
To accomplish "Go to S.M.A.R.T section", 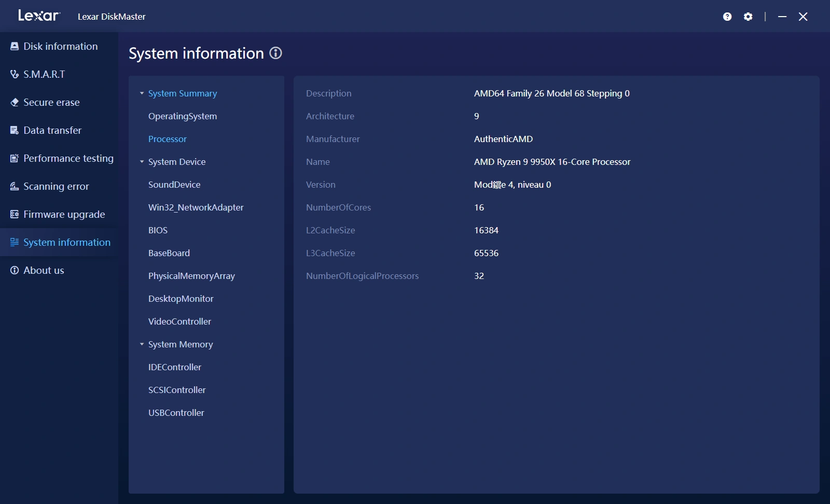I will tap(59, 74).
